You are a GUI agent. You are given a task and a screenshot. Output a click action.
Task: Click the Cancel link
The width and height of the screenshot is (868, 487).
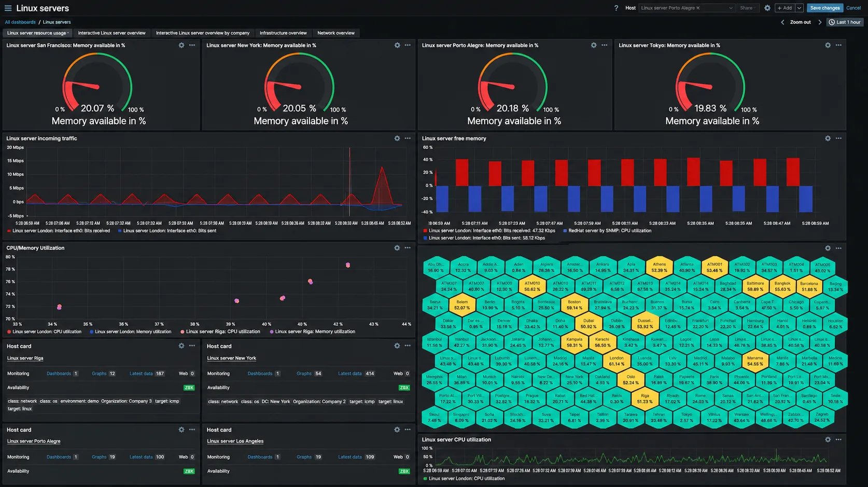(853, 8)
